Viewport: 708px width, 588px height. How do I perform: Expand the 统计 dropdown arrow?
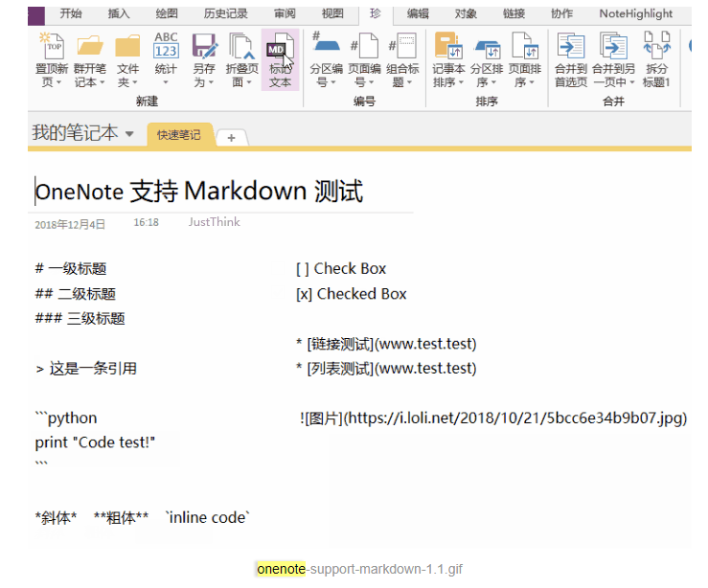click(166, 82)
